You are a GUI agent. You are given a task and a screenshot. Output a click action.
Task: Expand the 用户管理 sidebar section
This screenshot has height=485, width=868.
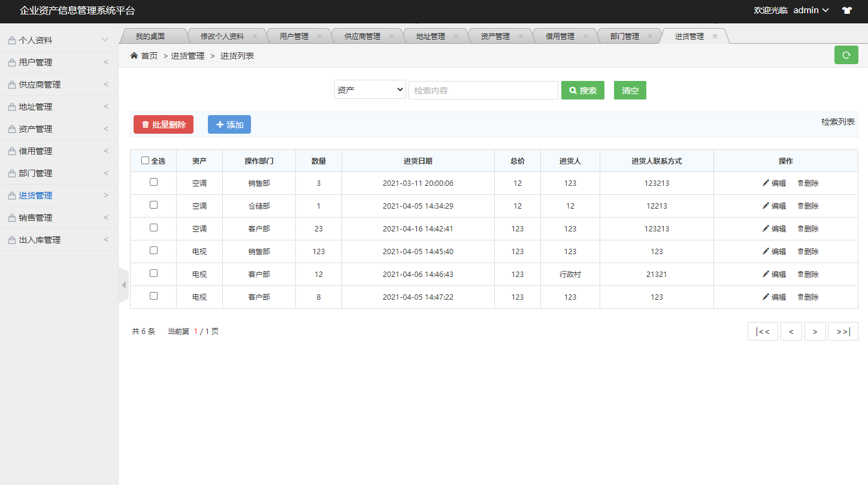tap(59, 62)
